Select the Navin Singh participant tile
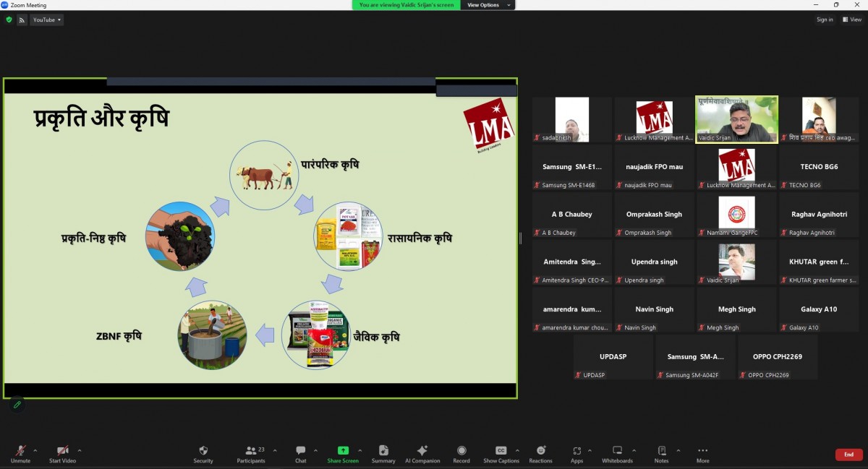 (655, 309)
